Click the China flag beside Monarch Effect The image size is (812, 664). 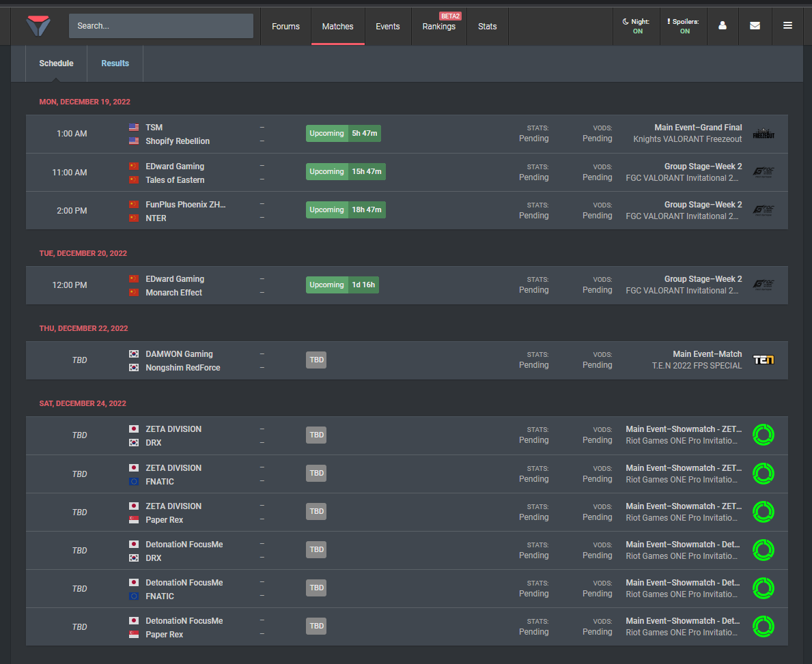pyautogui.click(x=134, y=292)
